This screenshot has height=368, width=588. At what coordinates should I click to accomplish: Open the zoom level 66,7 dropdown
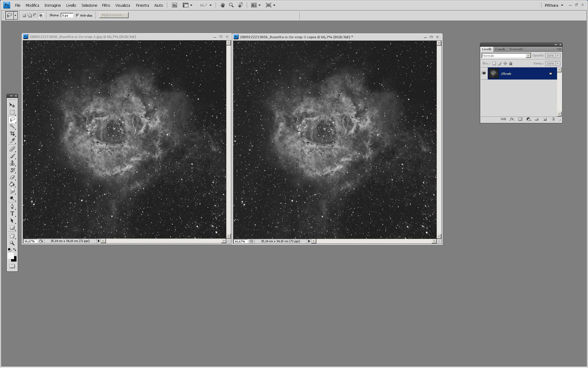pyautogui.click(x=210, y=5)
